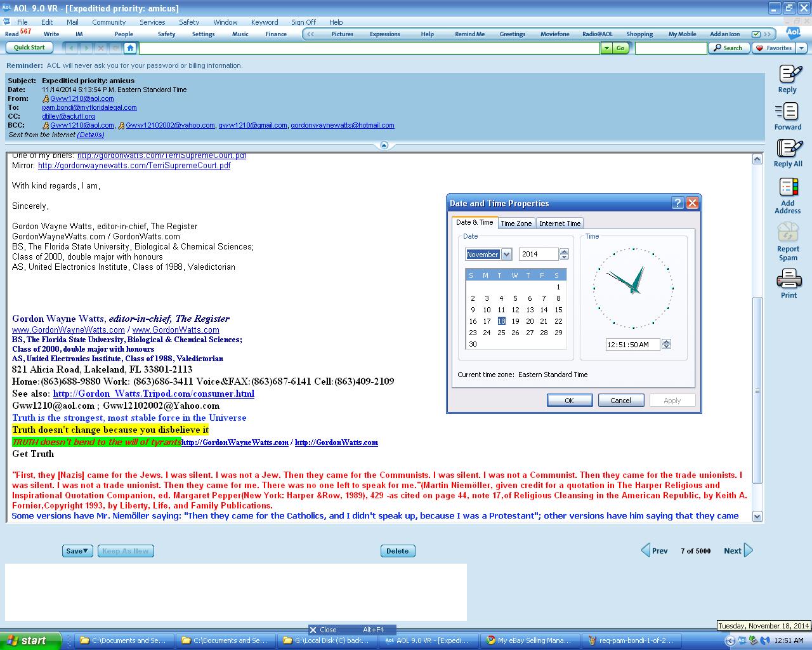Click the message scrollbar up arrow

[757, 159]
